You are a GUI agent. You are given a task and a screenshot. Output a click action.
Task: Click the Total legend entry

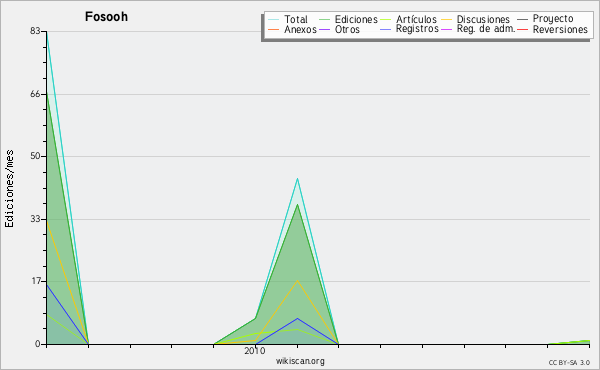click(x=296, y=19)
